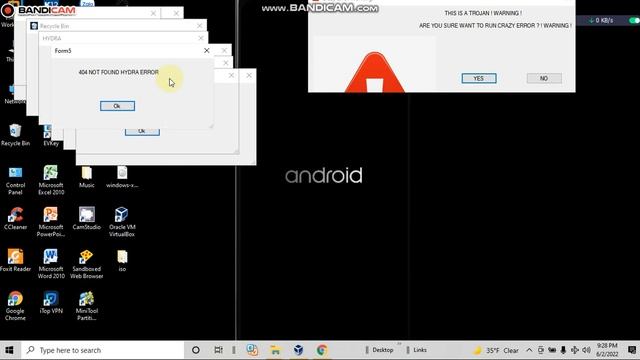Open Cortana circle on the taskbar

click(x=196, y=350)
